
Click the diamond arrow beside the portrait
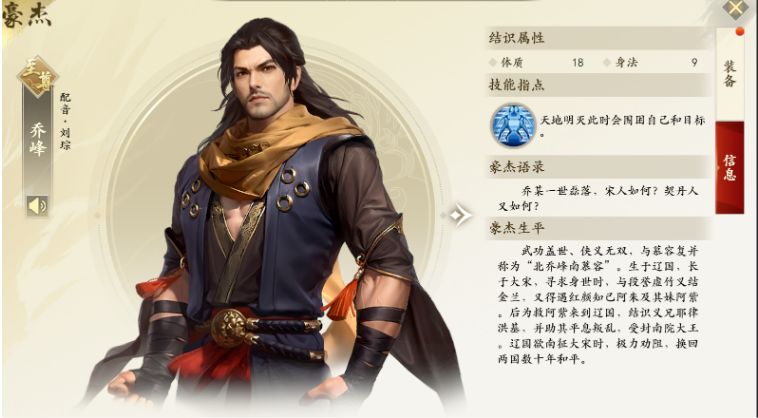pyautogui.click(x=459, y=215)
